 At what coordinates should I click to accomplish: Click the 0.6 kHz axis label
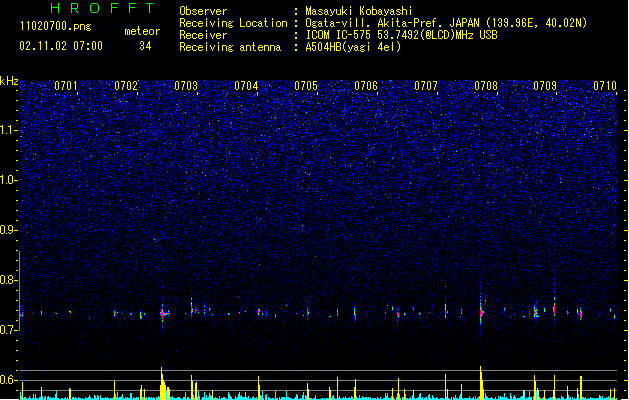point(8,380)
